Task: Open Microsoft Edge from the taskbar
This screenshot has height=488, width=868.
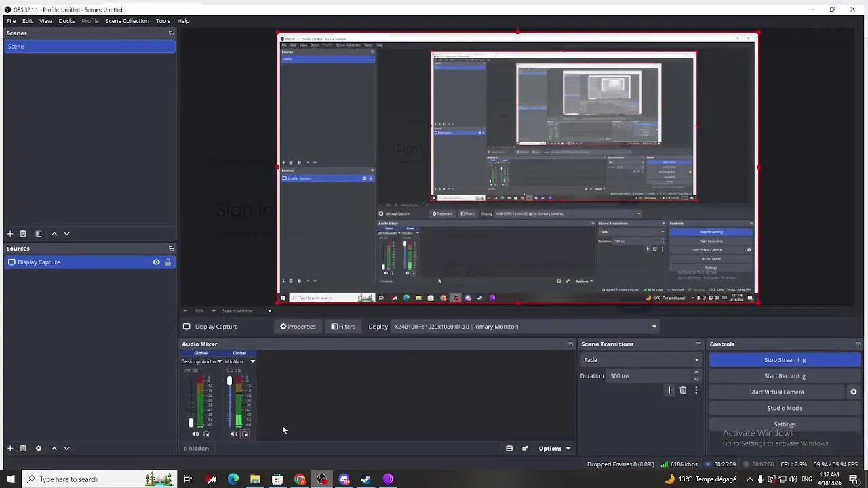Action: (x=233, y=479)
